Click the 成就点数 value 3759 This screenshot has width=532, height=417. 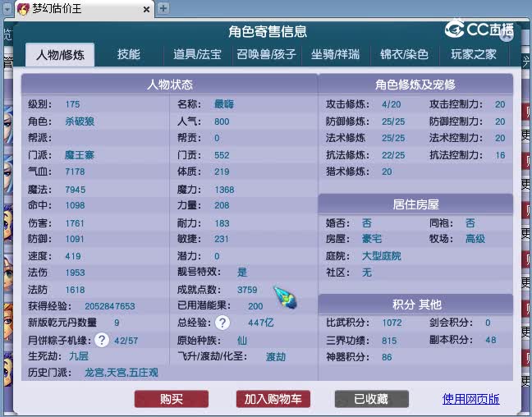[247, 290]
